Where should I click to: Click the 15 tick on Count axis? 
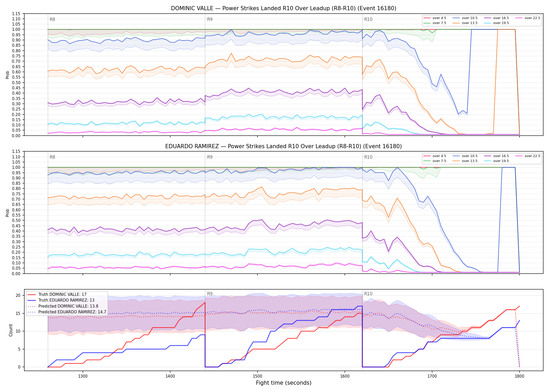click(18, 313)
